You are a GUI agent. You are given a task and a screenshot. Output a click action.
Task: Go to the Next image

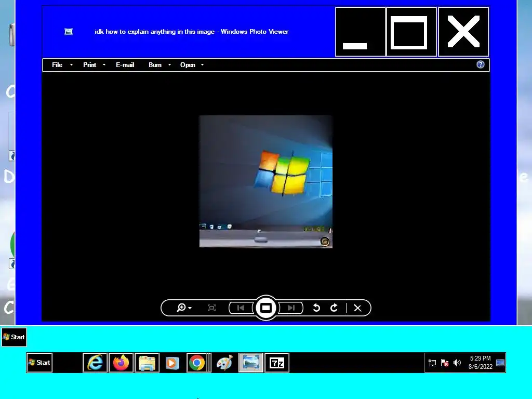click(291, 308)
